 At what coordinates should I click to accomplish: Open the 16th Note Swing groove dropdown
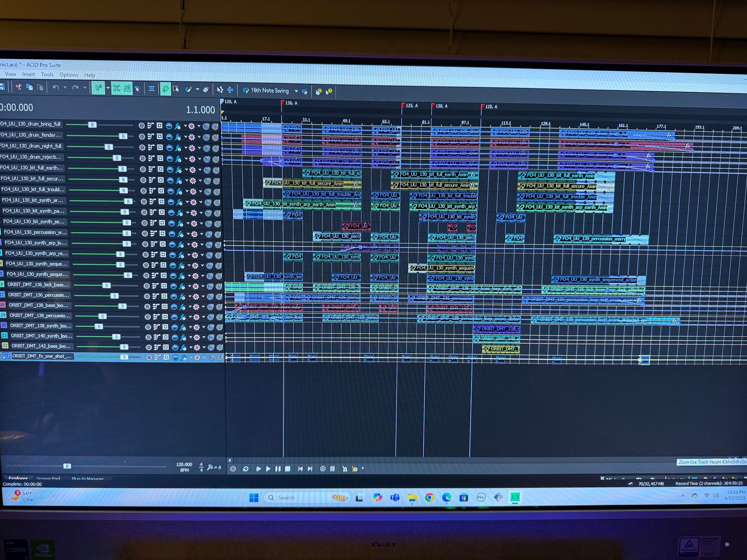[x=296, y=91]
